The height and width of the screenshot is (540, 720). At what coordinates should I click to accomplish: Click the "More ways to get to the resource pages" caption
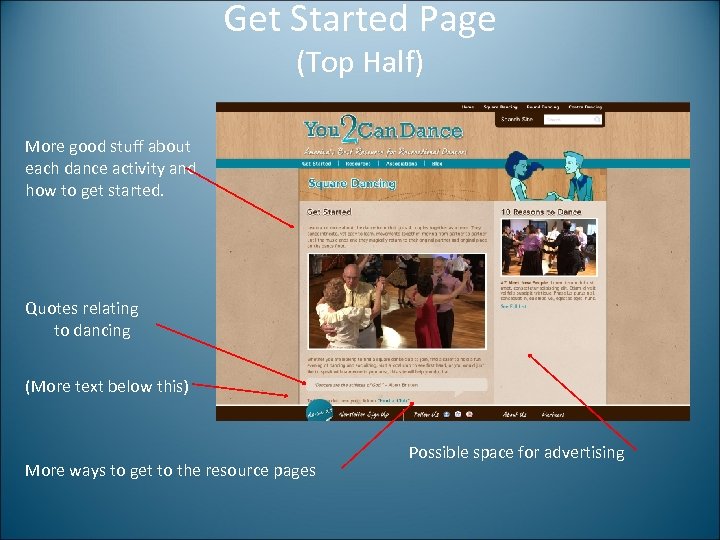point(170,471)
